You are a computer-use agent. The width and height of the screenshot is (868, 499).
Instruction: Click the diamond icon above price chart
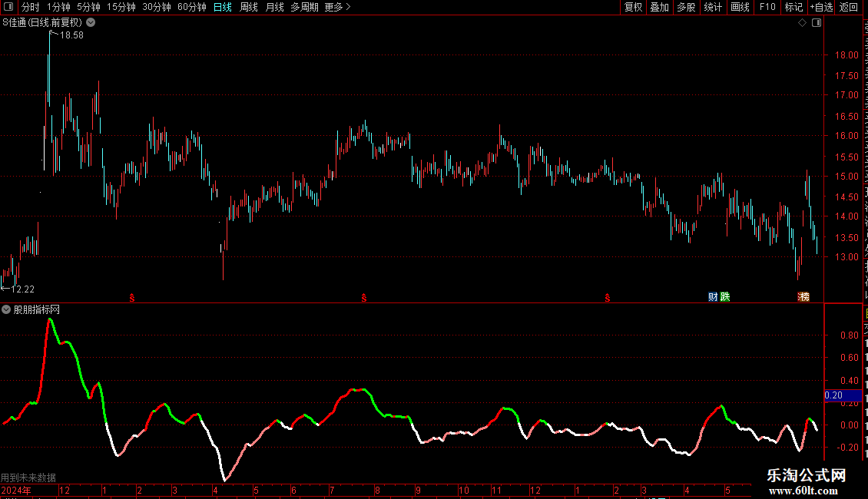tap(802, 23)
